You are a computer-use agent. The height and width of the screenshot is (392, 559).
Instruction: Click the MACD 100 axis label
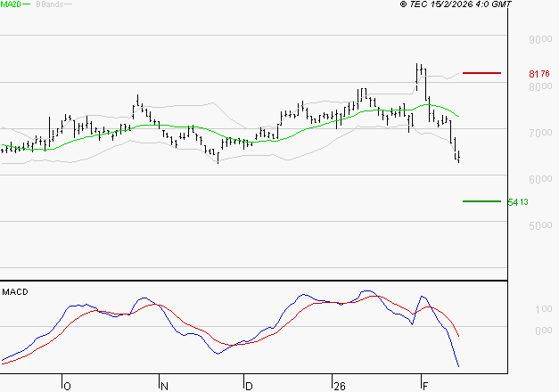(544, 309)
